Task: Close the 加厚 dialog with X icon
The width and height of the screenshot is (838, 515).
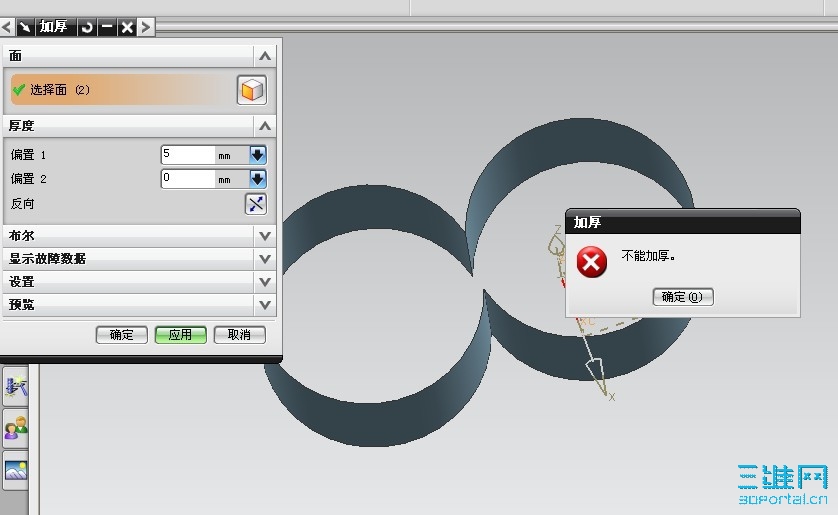Action: pos(127,27)
